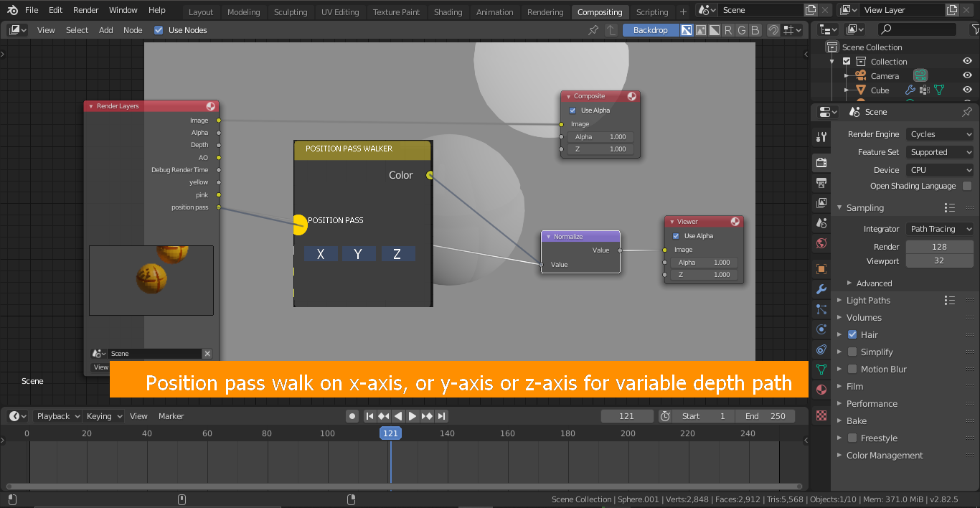Open Device CPU dropdown

tap(940, 170)
